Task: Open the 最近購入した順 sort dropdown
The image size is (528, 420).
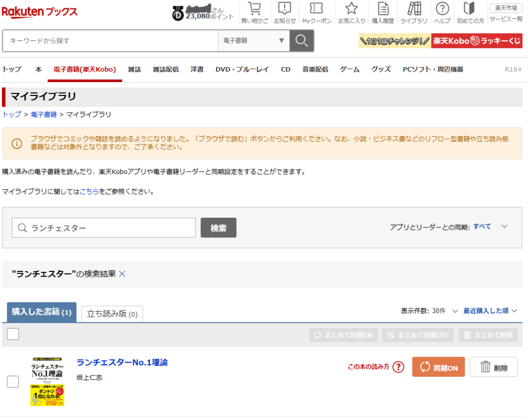Action: tap(490, 311)
